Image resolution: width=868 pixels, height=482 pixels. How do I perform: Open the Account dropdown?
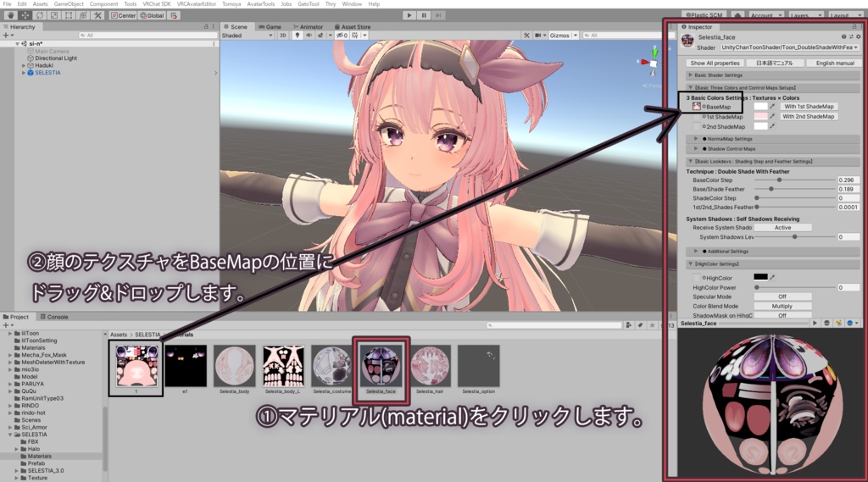pos(766,15)
